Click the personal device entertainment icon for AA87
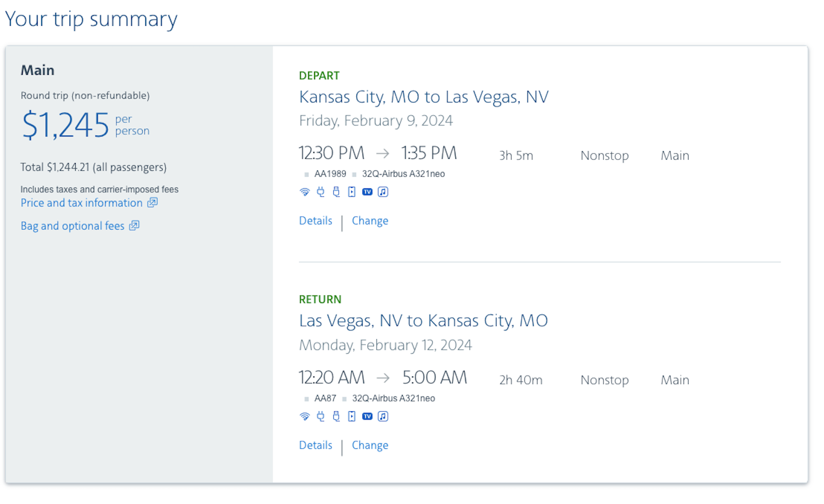824x504 pixels. click(352, 416)
